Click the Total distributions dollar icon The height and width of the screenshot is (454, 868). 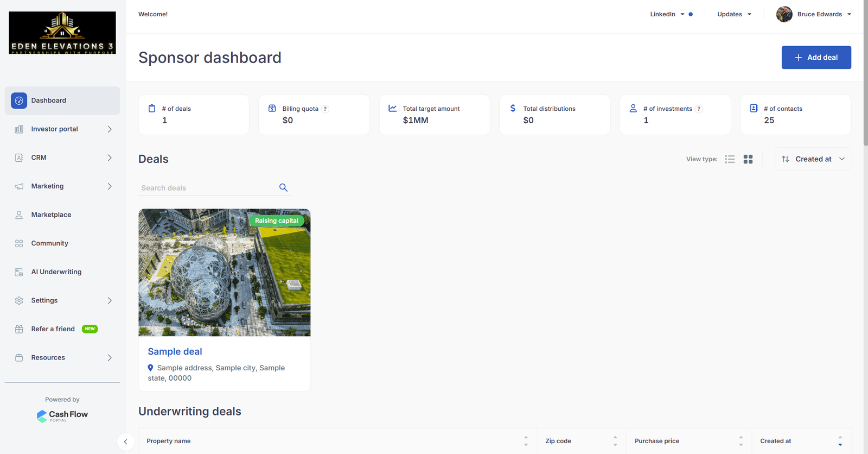(x=513, y=108)
